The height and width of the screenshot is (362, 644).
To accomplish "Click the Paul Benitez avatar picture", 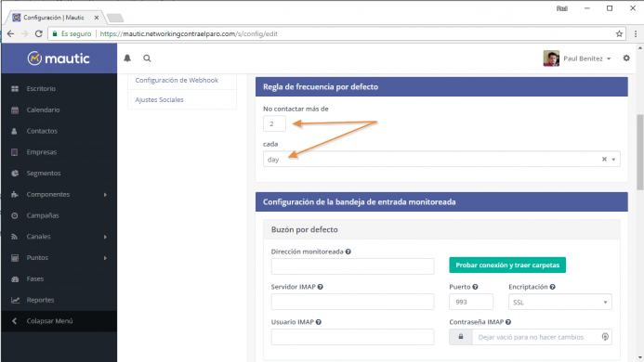I will pos(551,58).
